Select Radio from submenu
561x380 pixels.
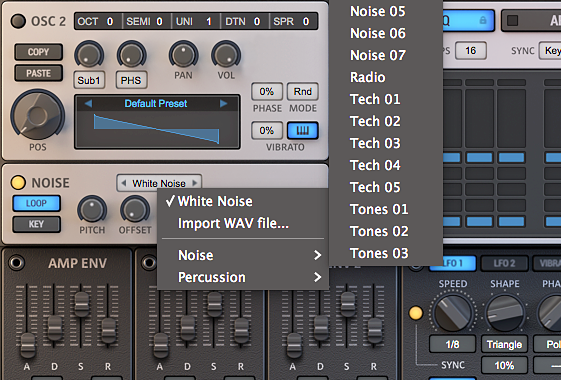click(x=386, y=77)
